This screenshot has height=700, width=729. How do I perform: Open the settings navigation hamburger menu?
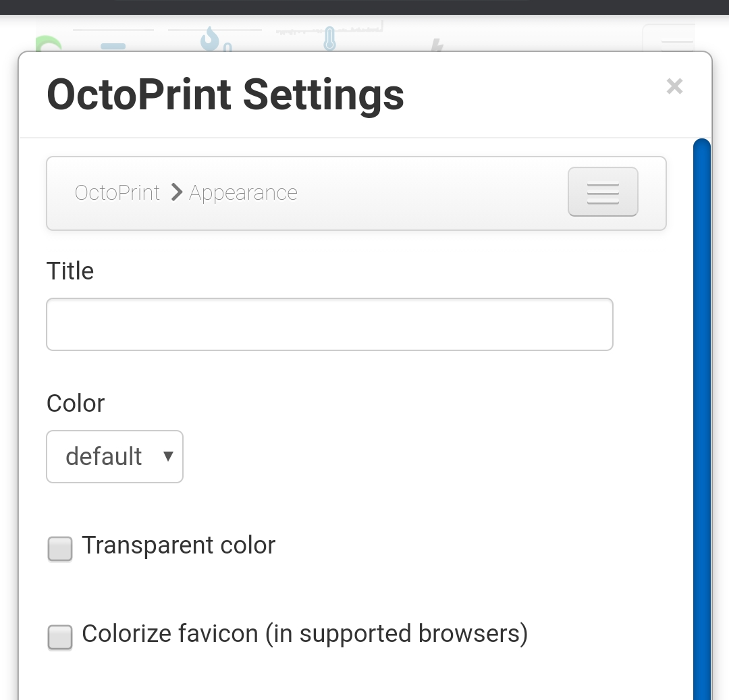click(x=602, y=192)
